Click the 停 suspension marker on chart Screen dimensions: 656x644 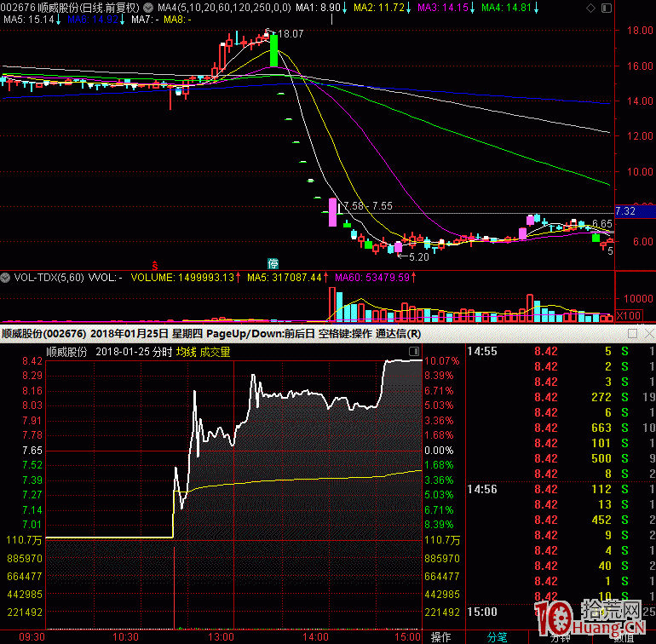(x=273, y=263)
